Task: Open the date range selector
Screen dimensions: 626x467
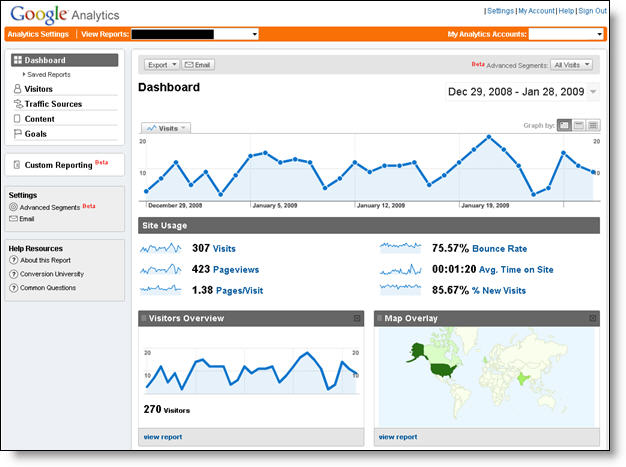Action: [x=522, y=92]
